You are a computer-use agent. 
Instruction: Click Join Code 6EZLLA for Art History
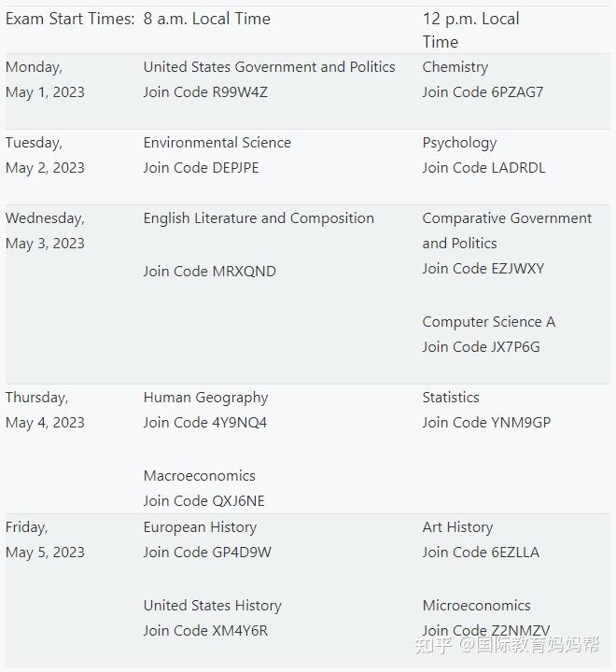(481, 552)
